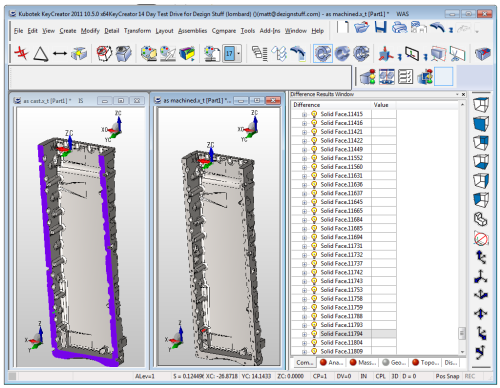Toggle the Pos Snap status indicator
This screenshot has width=500, height=388.
447,376
